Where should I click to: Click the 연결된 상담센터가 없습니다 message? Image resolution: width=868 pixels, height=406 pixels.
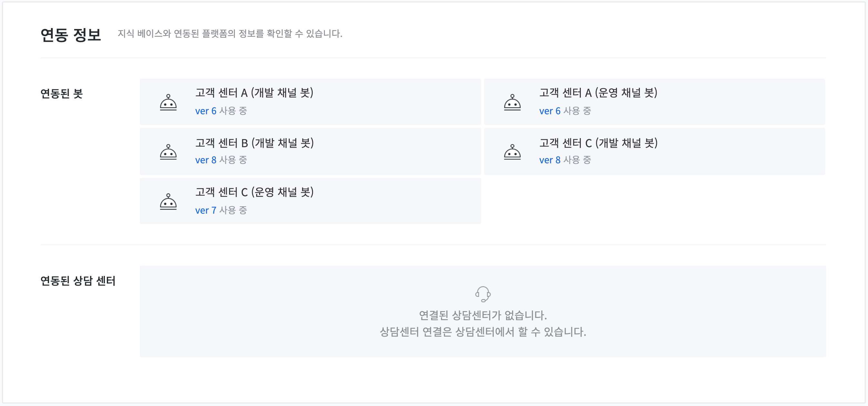pos(483,315)
